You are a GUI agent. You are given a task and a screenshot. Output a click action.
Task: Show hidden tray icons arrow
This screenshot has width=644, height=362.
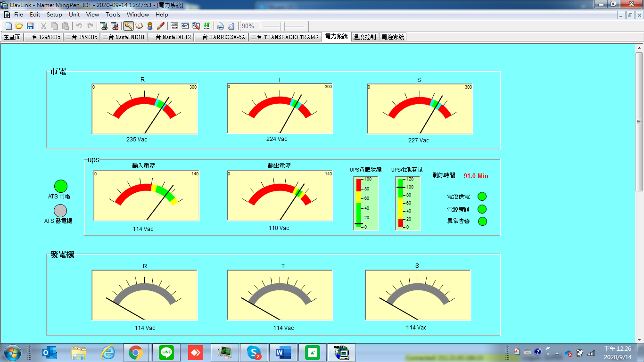(557, 353)
